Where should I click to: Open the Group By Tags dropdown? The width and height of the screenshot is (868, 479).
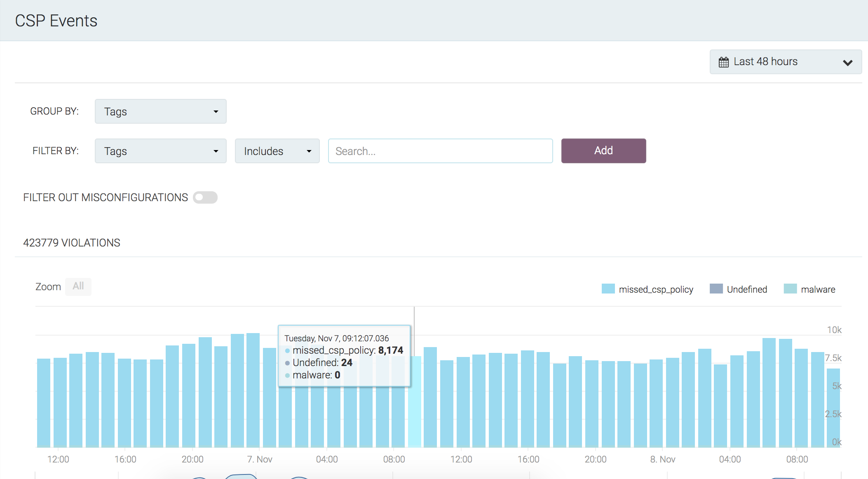tap(160, 111)
